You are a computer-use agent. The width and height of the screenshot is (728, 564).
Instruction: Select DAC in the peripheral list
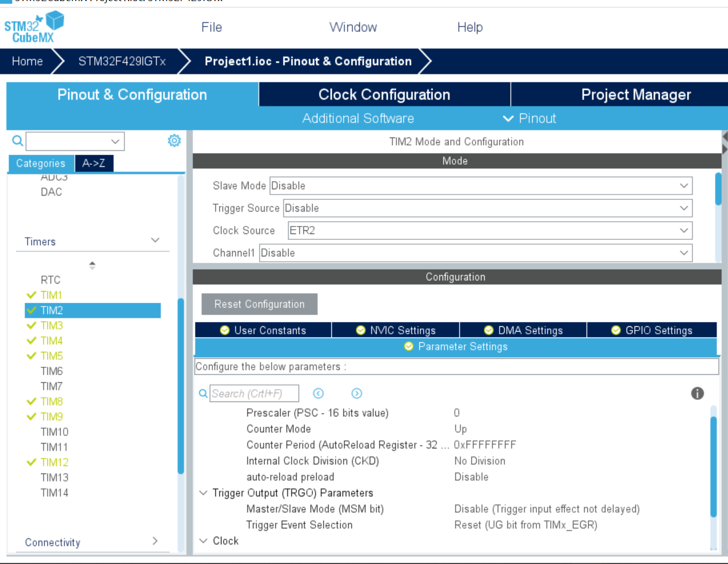click(52, 192)
